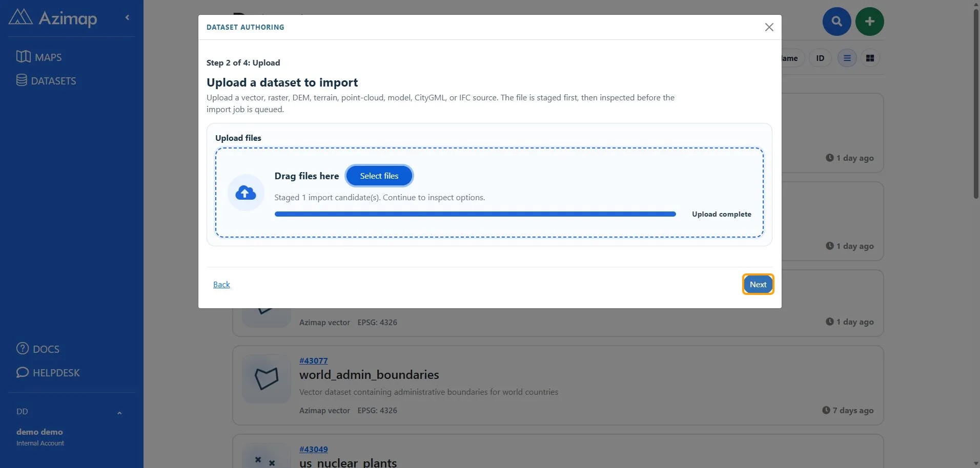Click the world_admin_boundaries polygon thumbnail

pos(267,379)
